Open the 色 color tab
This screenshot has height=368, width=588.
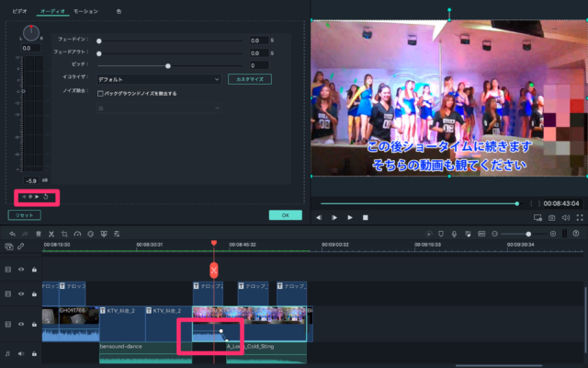click(119, 11)
